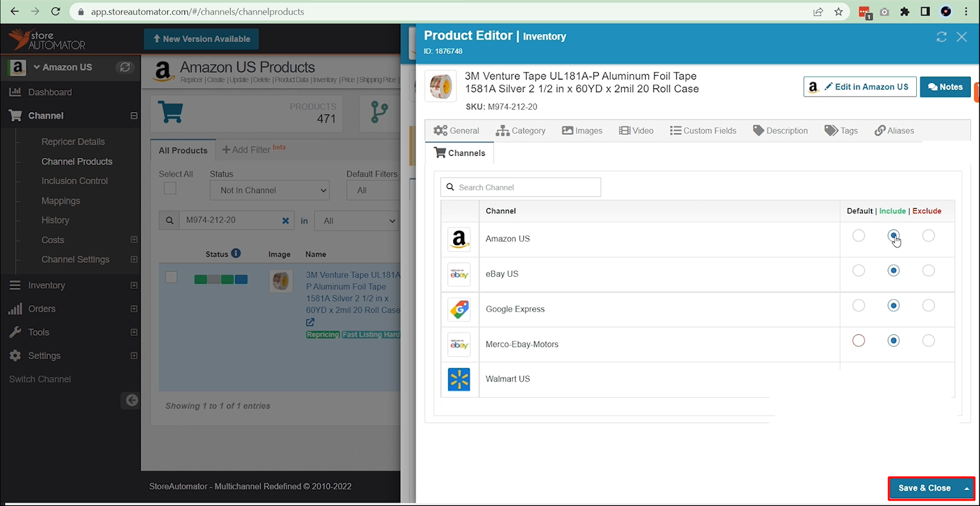
Task: Click the Search Channel input field
Action: [x=521, y=187]
